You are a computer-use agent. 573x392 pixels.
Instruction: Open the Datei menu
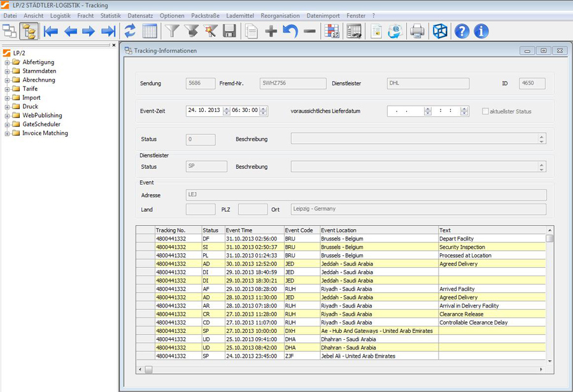tap(10, 16)
